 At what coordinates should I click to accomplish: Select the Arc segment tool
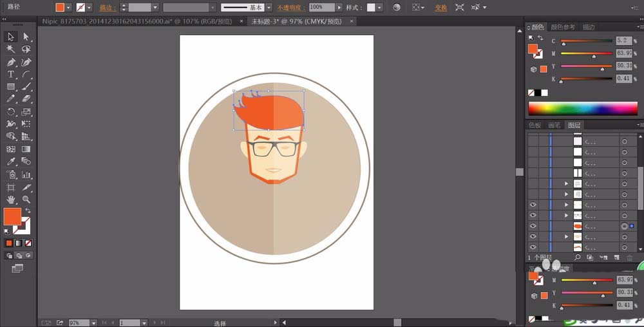point(26,74)
